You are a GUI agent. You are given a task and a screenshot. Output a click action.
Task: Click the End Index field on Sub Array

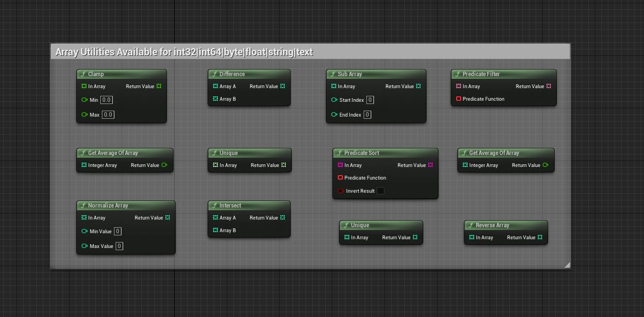[367, 114]
